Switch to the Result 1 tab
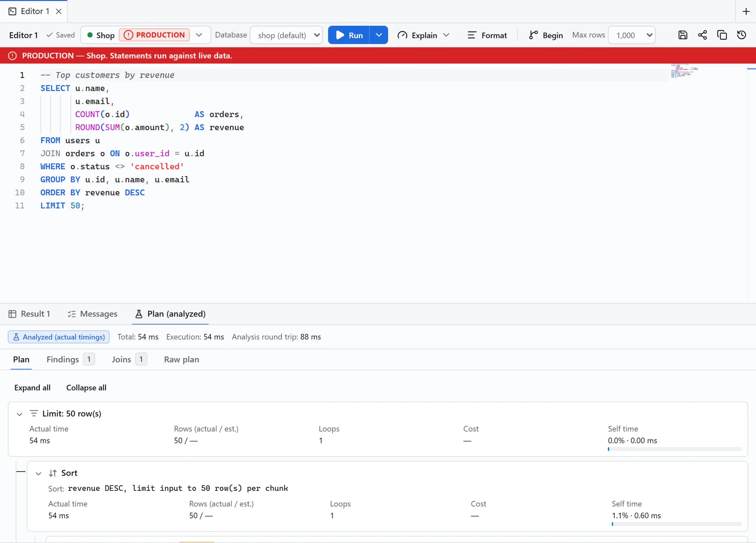Screen dimensions: 756x543 [29, 314]
